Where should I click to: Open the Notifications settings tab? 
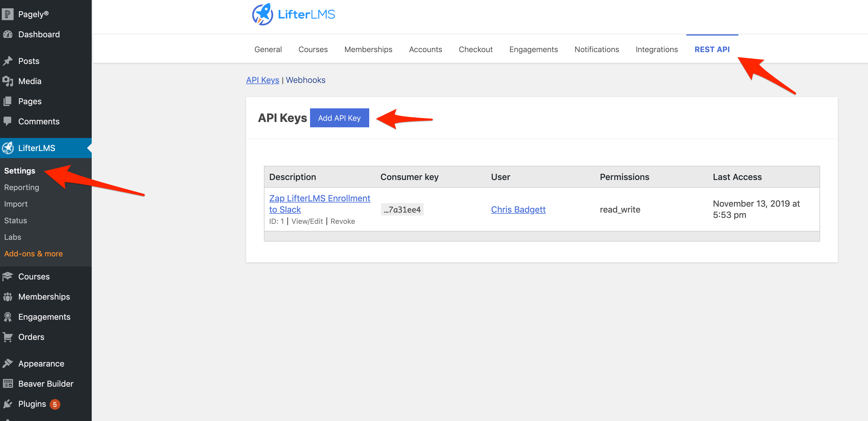coord(596,49)
